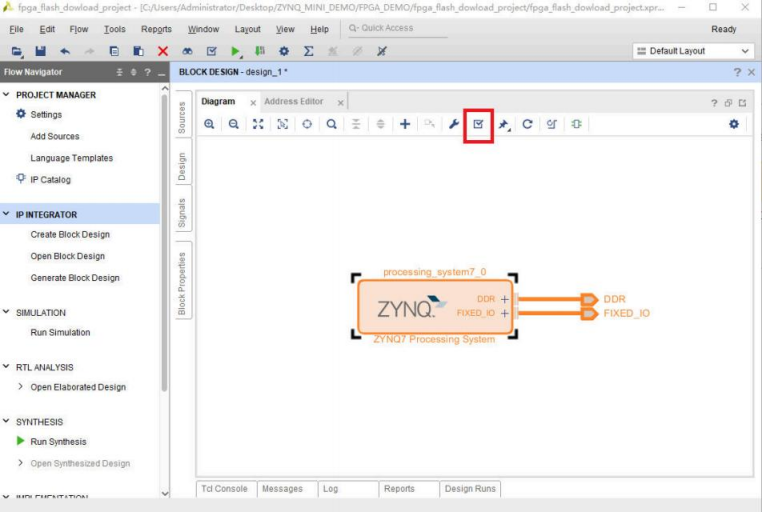The height and width of the screenshot is (512, 762).
Task: Zoom in on the block diagram
Action: tap(209, 124)
